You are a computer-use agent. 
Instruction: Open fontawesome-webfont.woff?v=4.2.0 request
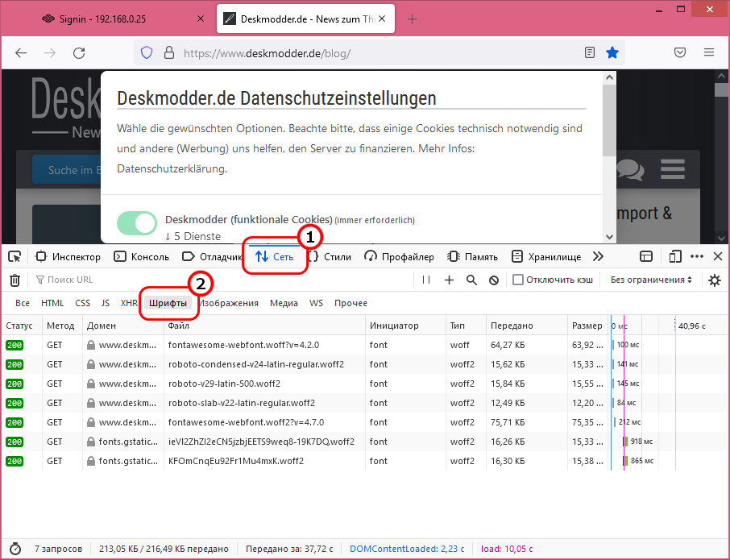pyautogui.click(x=243, y=345)
